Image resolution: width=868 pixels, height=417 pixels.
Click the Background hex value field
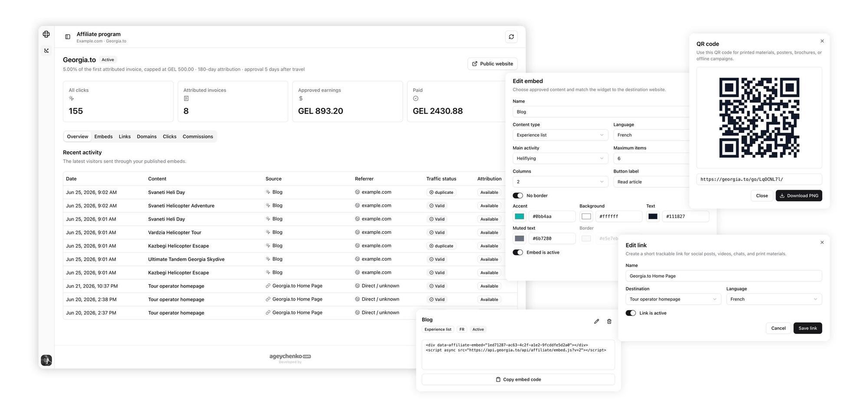click(x=619, y=217)
